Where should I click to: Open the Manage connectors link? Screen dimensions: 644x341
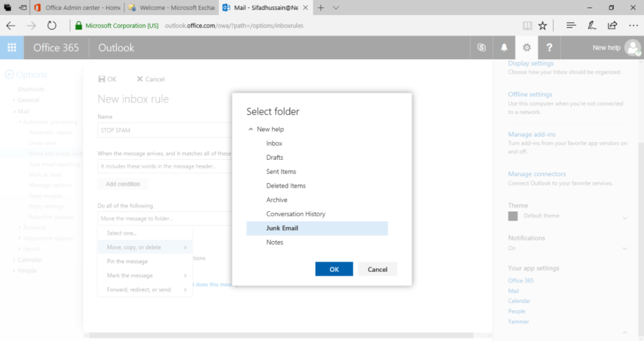[x=537, y=174]
